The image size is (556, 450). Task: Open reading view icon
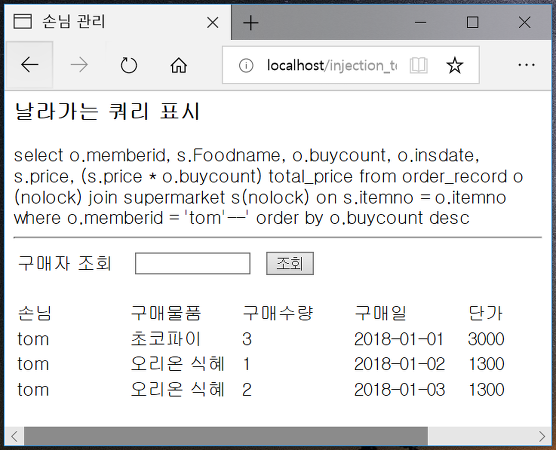tap(418, 65)
